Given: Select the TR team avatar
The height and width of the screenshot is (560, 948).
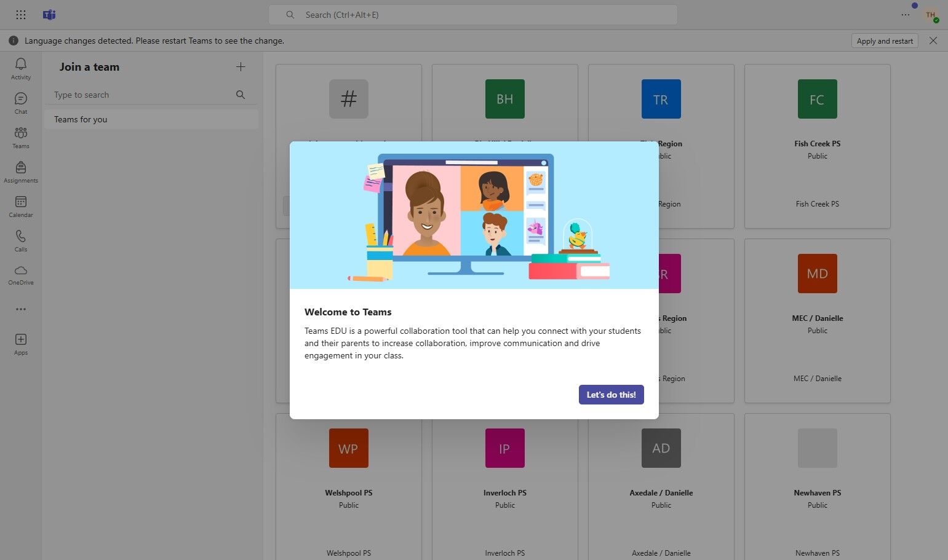Looking at the screenshot, I should click(x=661, y=99).
